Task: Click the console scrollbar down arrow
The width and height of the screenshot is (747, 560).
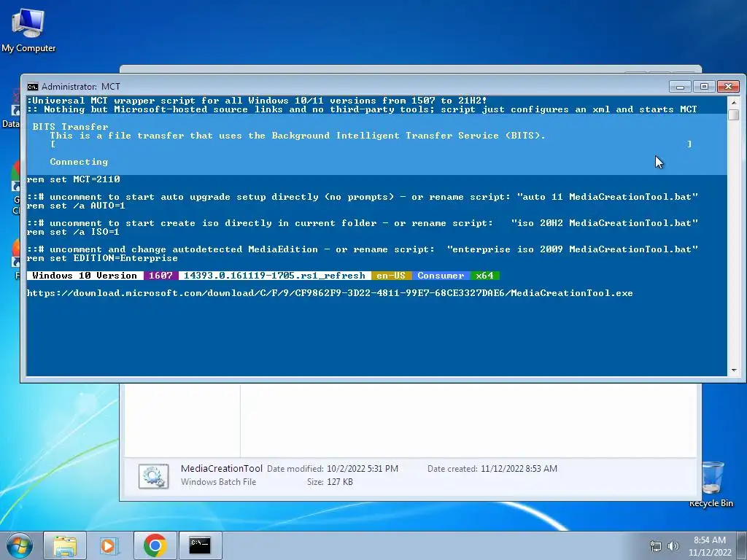Action: click(734, 370)
